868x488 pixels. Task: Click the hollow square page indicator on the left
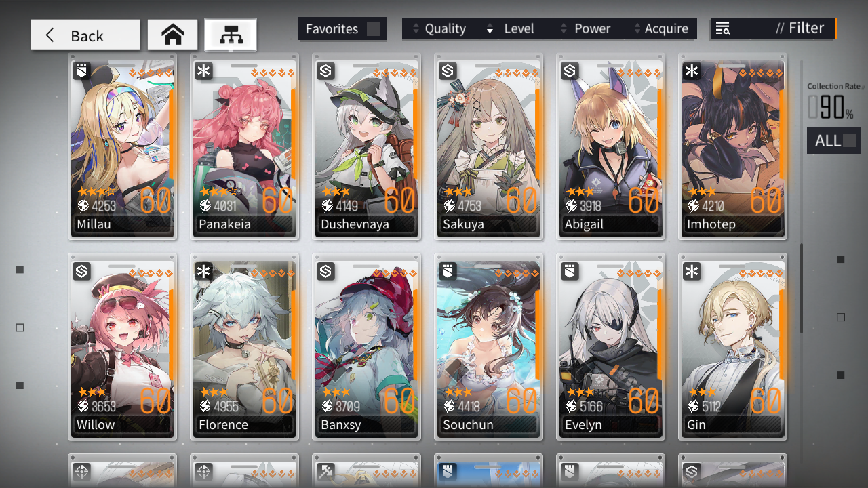pyautogui.click(x=20, y=327)
